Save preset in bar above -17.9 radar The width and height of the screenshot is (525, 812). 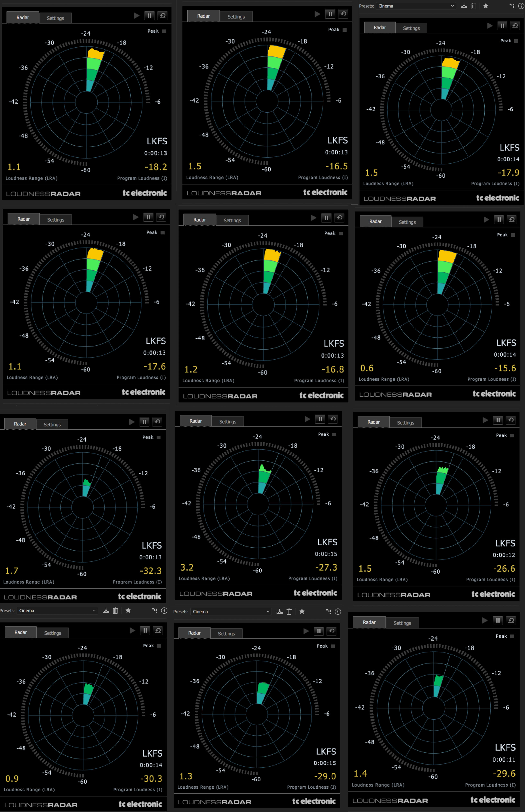(464, 6)
